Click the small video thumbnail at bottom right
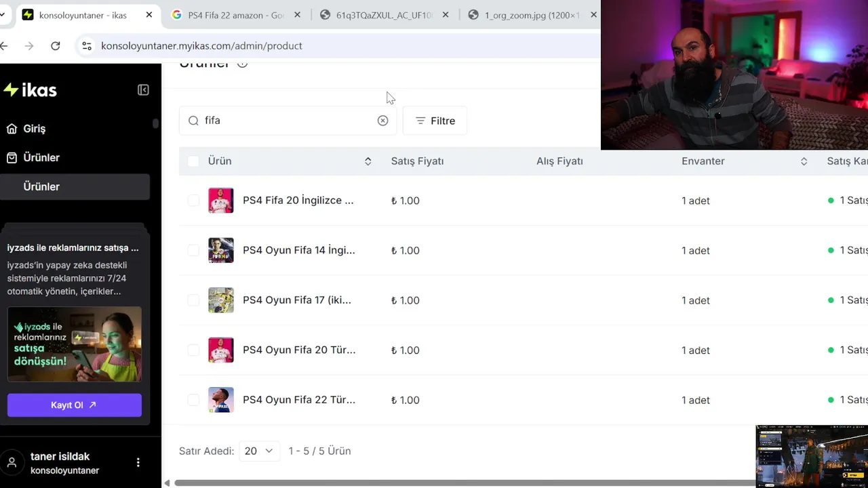 click(x=812, y=456)
